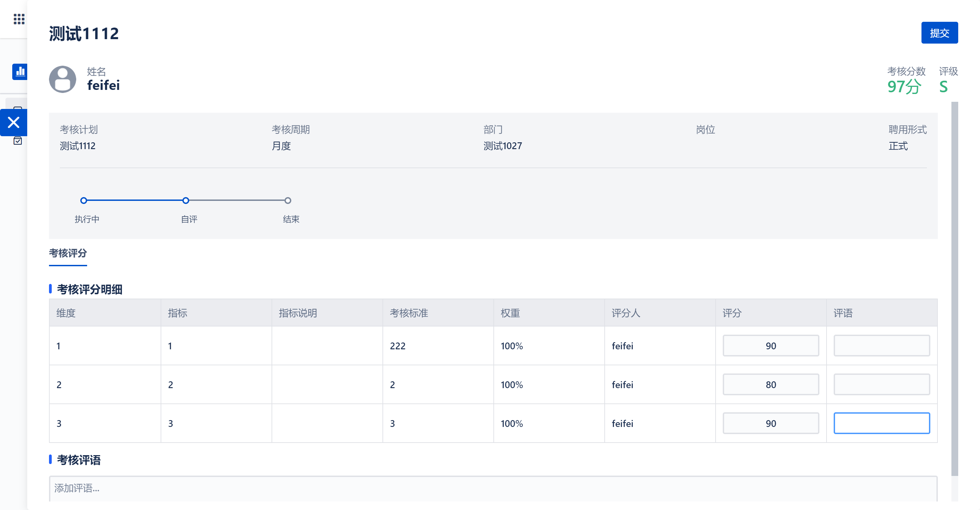Click focused comment field in row 3
The height and width of the screenshot is (510, 980).
click(881, 423)
